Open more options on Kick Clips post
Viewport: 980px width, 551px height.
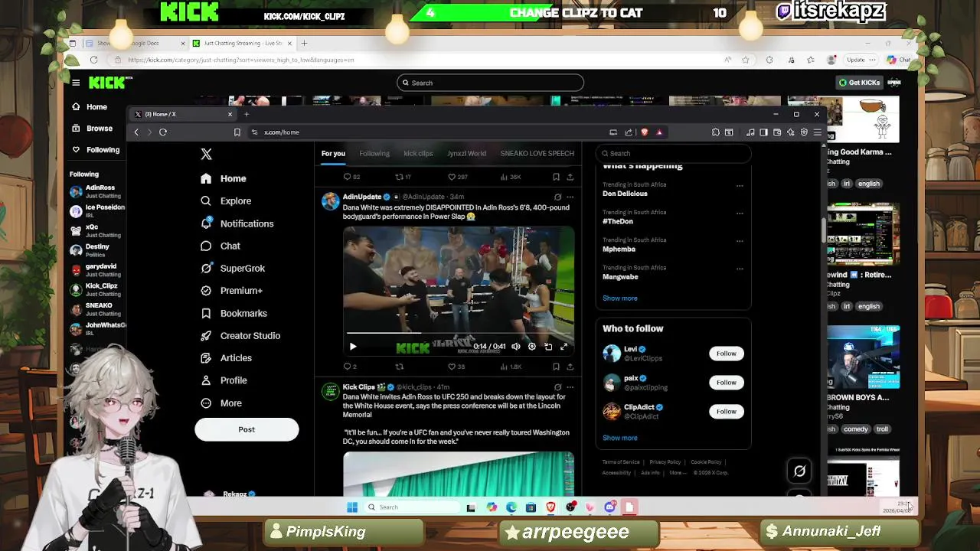click(570, 387)
